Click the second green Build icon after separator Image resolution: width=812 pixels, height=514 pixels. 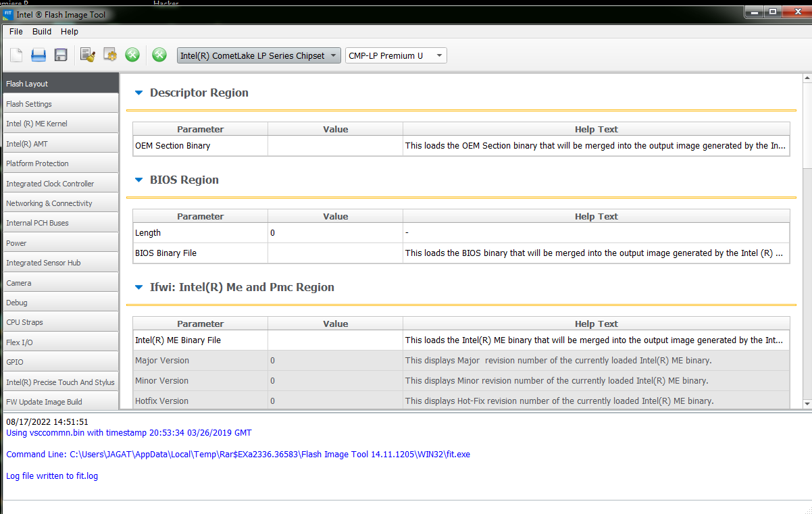(159, 55)
